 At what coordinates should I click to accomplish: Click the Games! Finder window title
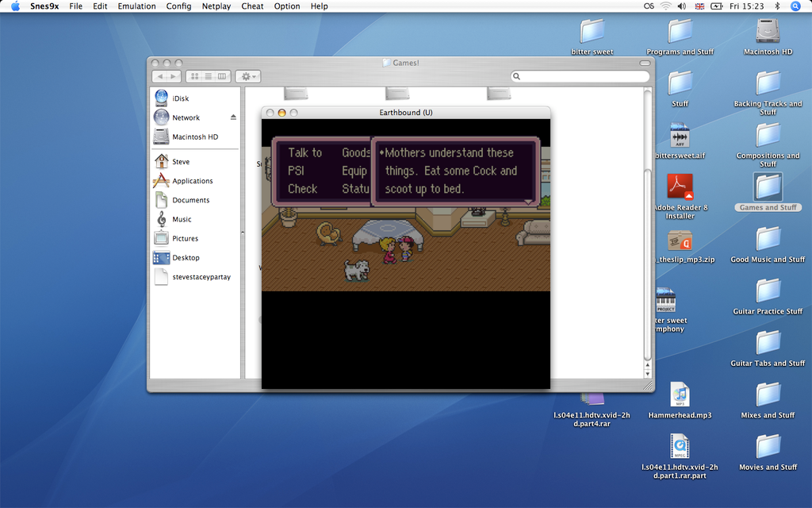[x=400, y=63]
